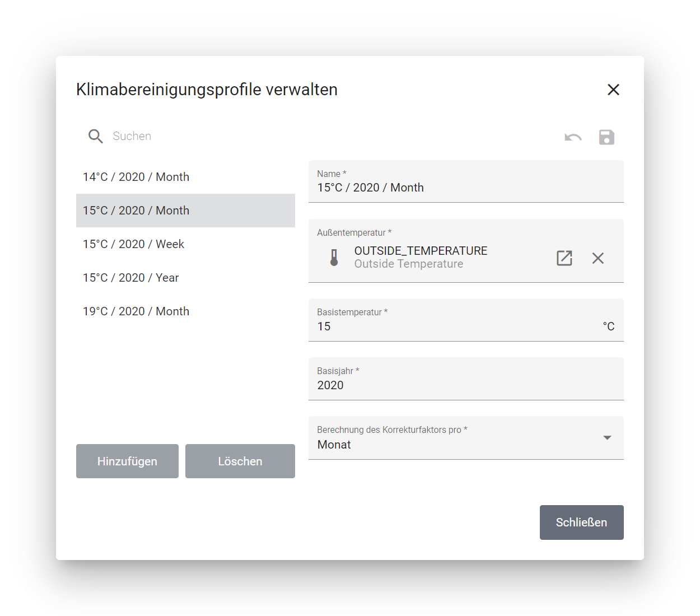Edit the Basistemperatur field

(466, 320)
